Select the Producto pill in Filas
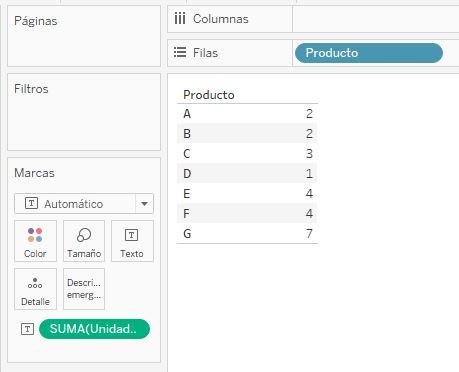The image size is (459, 372). (369, 53)
